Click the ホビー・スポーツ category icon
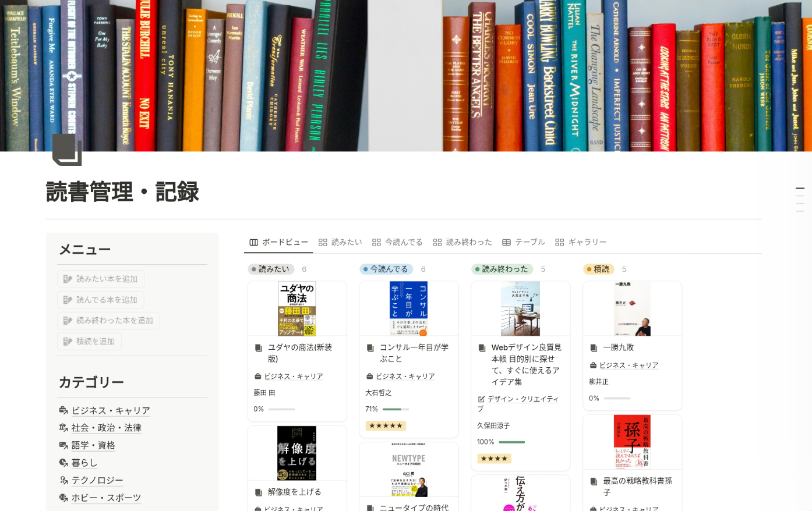 63,498
